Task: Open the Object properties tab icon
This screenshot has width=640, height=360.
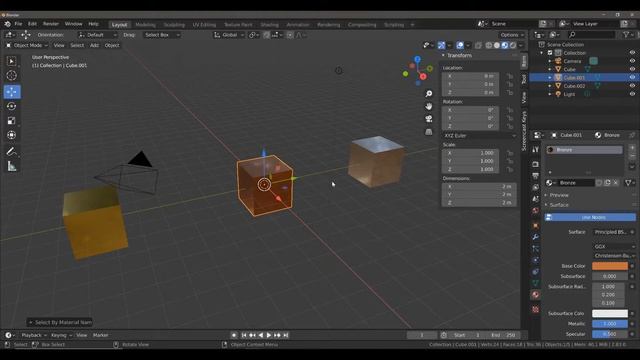Action: (x=536, y=225)
